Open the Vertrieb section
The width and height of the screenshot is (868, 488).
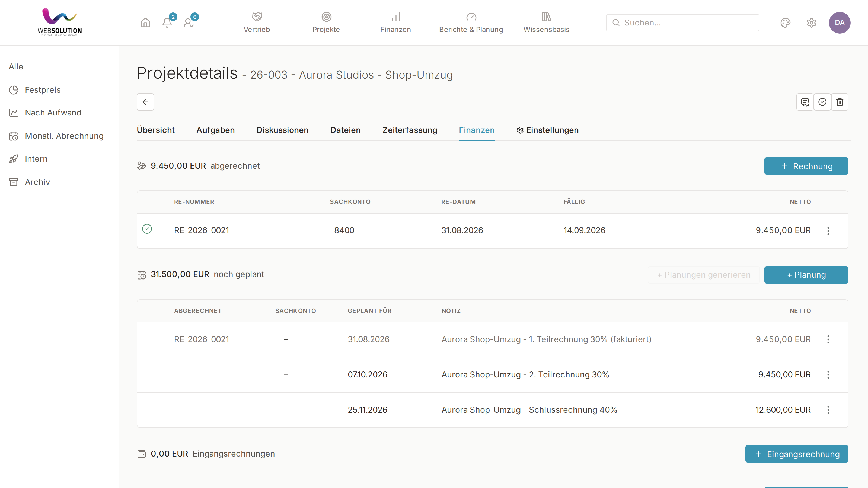[257, 23]
